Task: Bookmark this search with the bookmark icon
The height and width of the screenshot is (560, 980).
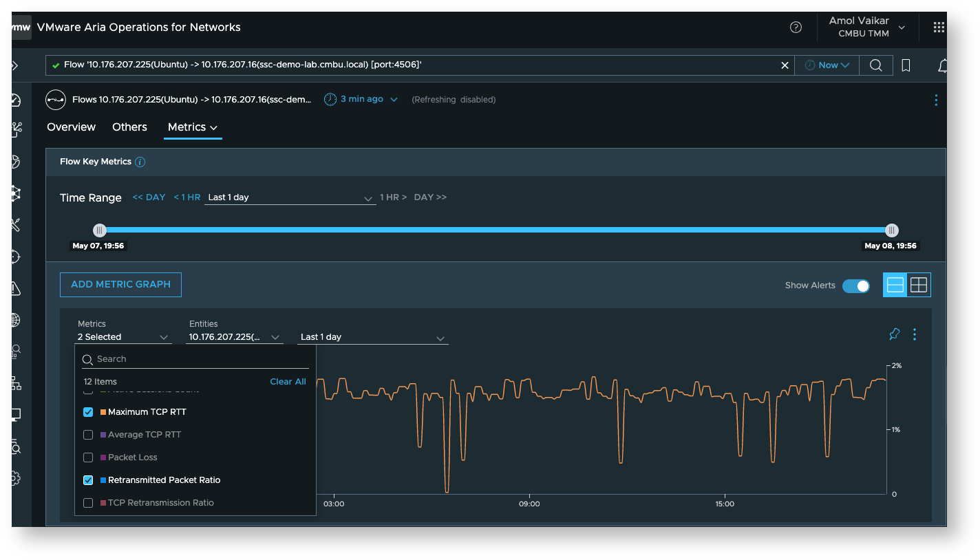Action: pos(906,65)
